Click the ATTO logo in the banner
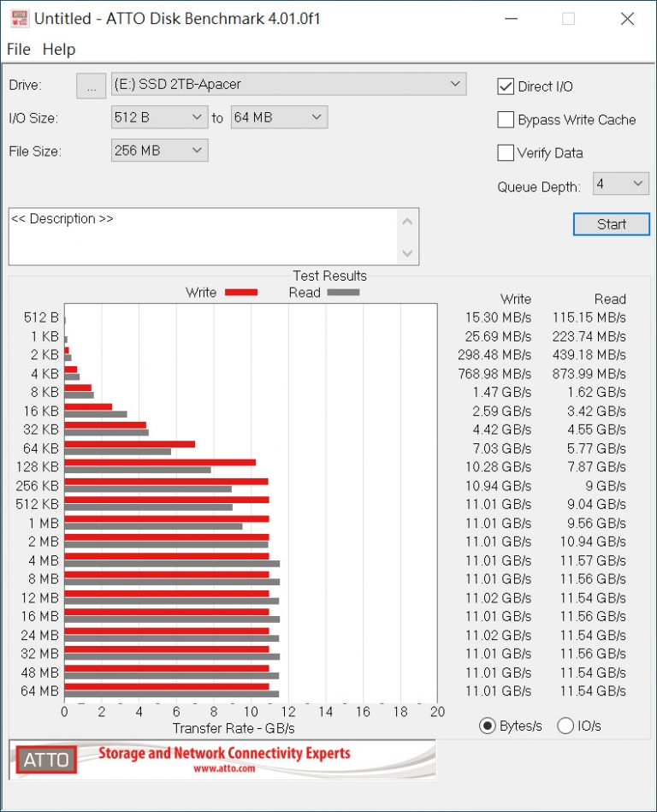 [46, 760]
